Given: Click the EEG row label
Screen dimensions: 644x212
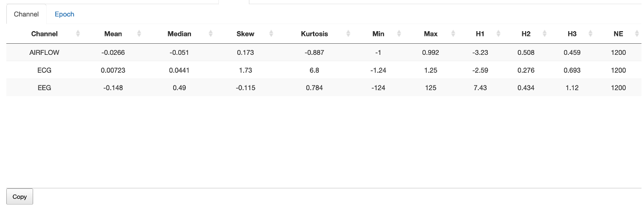Looking at the screenshot, I should (44, 88).
